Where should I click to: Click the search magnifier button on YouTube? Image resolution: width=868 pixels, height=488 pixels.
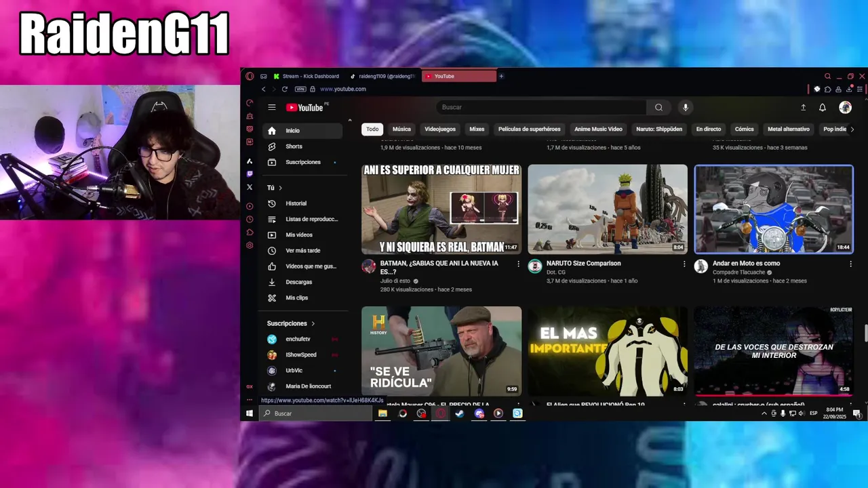click(658, 107)
